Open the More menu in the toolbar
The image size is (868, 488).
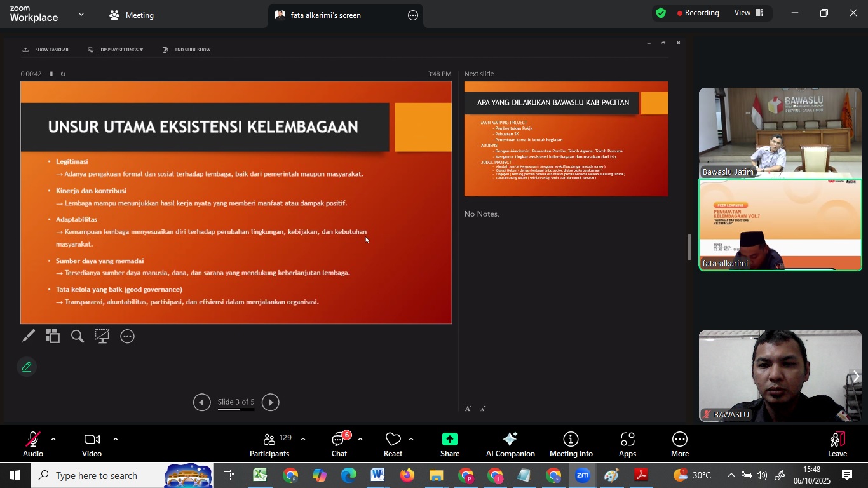coord(679,444)
